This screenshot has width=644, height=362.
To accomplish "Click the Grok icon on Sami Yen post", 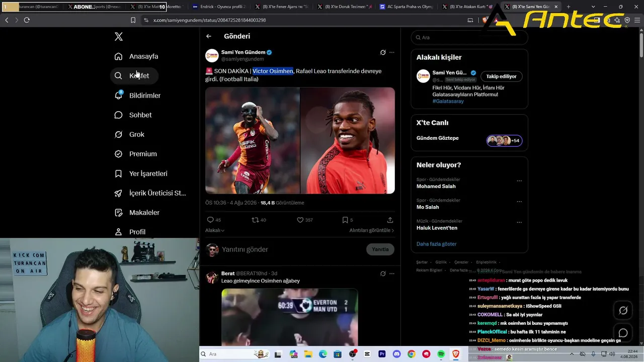I will pos(383,52).
